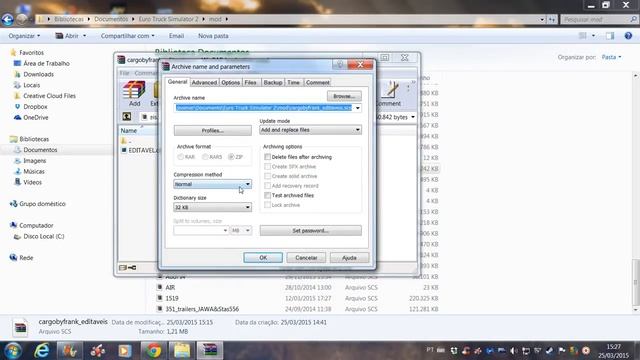Viewport: 640px width, 360px height.
Task: Click the WinRAR Add toolbar icon
Action: (134, 94)
